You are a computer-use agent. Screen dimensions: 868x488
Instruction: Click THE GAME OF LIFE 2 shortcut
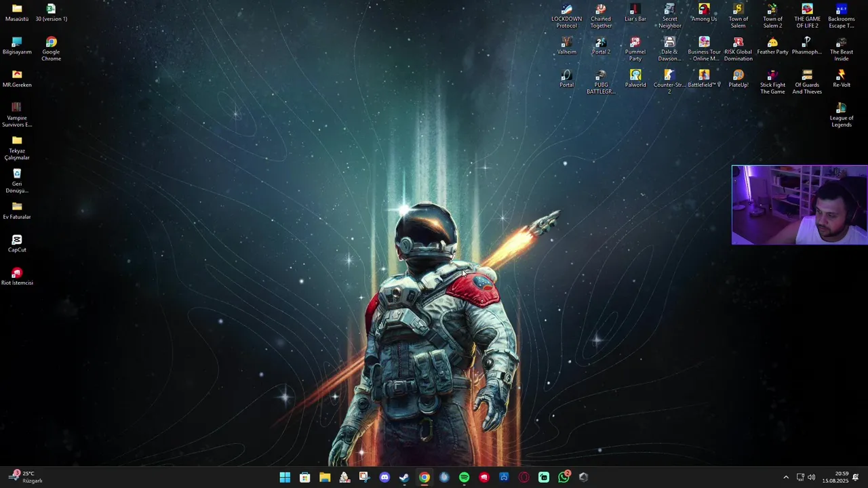pos(807,16)
